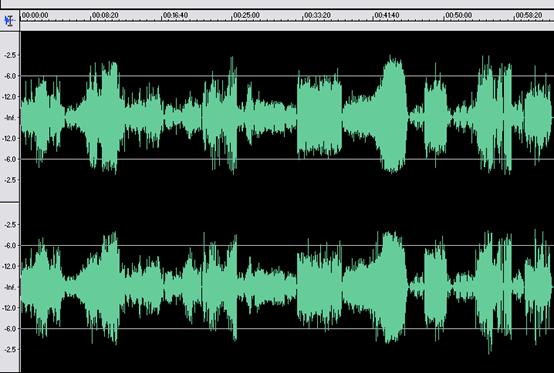Click the gray marker strip below the time ruler
This screenshot has height=373, width=554.
coord(287,26)
